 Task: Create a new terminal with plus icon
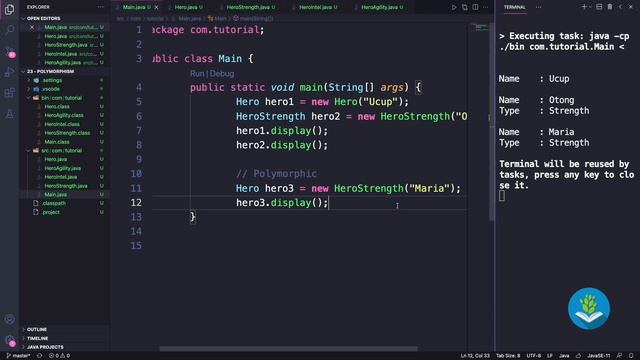pos(584,7)
